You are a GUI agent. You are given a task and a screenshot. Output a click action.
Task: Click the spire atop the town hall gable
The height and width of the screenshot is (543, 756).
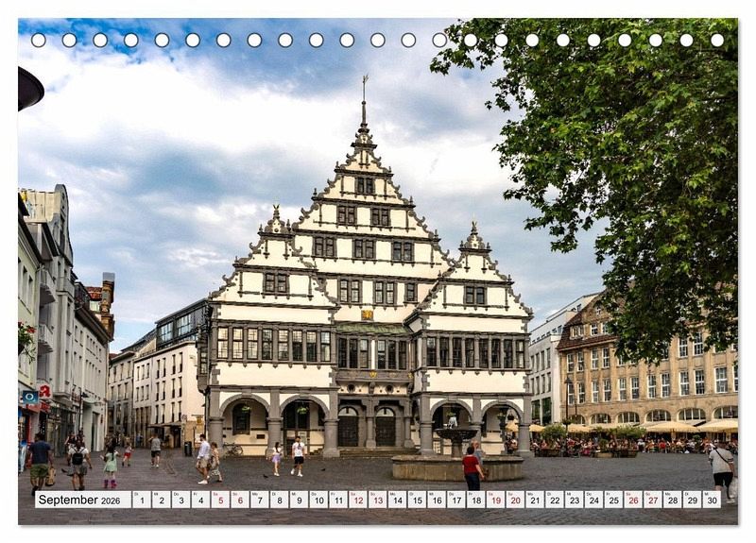[364, 104]
